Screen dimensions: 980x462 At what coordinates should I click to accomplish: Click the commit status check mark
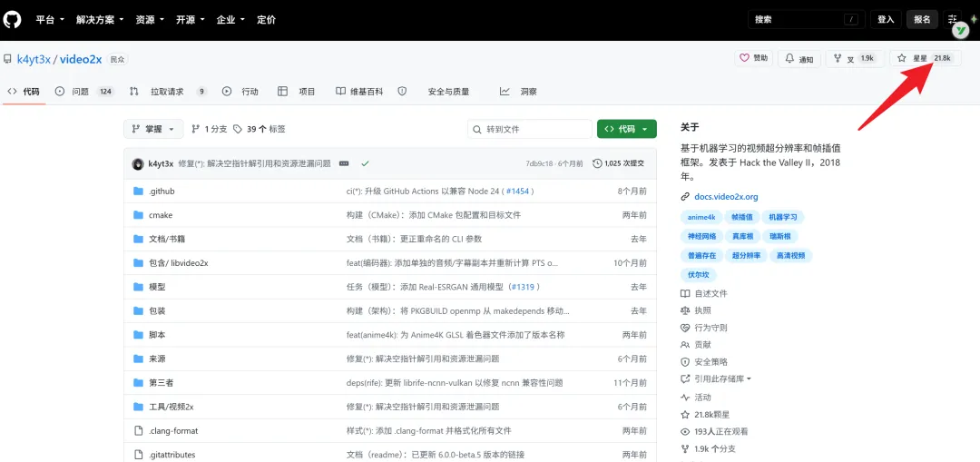click(x=365, y=163)
